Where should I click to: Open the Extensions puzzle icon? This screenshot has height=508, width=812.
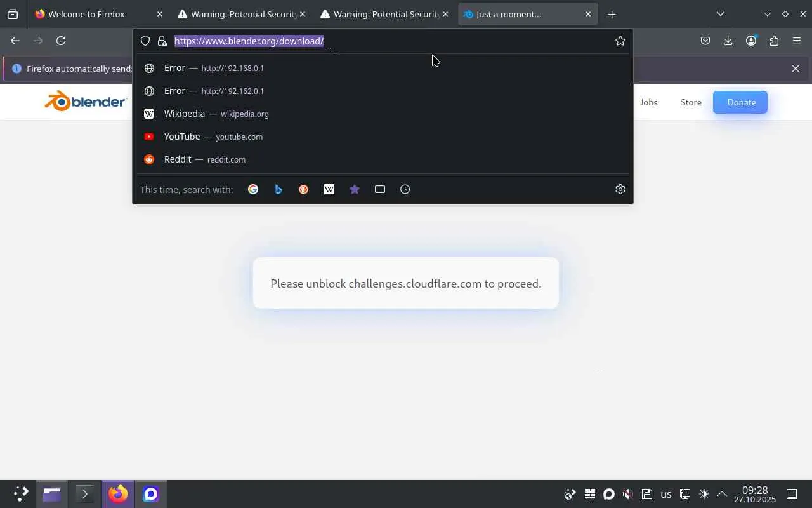pyautogui.click(x=774, y=41)
